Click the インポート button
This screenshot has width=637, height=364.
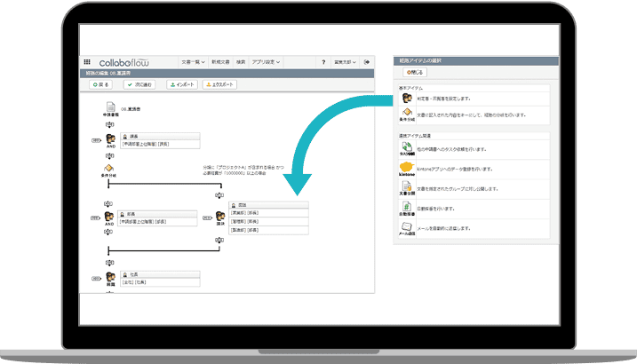coord(180,84)
